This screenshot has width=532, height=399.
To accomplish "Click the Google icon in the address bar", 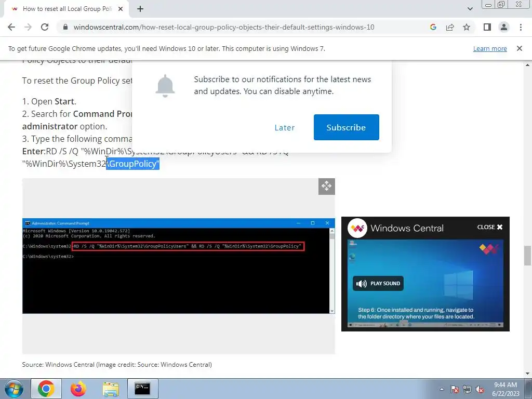I will (x=433, y=27).
